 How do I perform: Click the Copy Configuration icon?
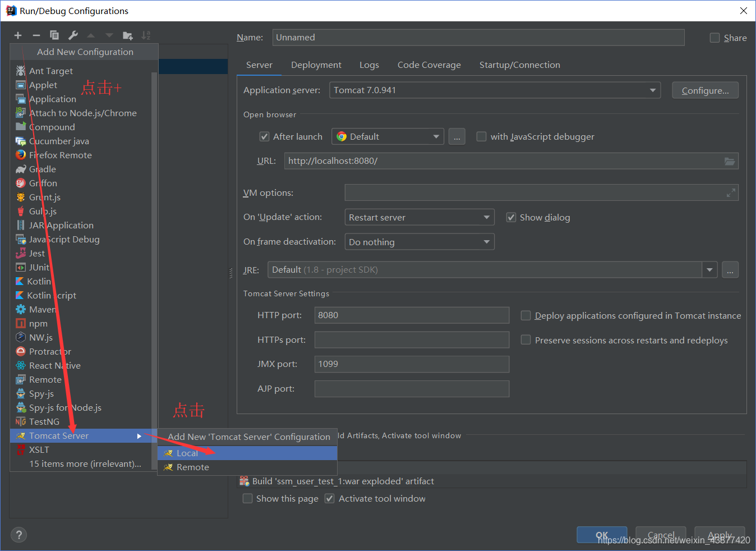(x=54, y=35)
